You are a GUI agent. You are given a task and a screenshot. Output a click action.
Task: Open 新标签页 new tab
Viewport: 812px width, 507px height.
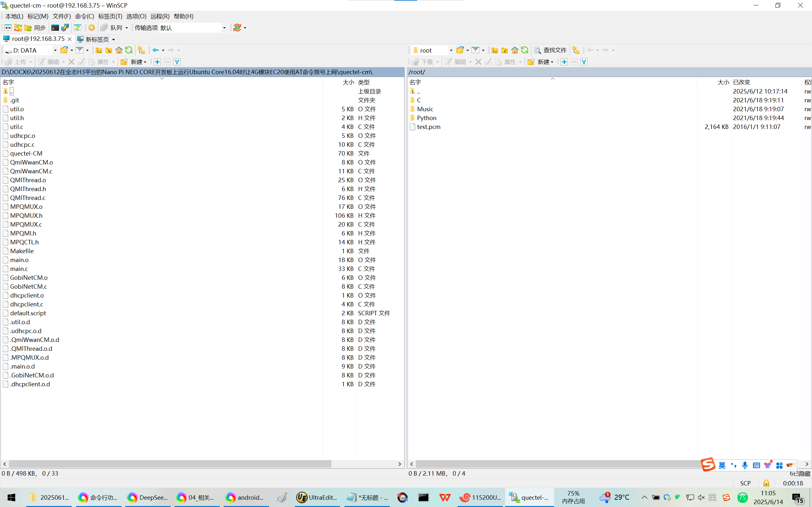point(97,39)
